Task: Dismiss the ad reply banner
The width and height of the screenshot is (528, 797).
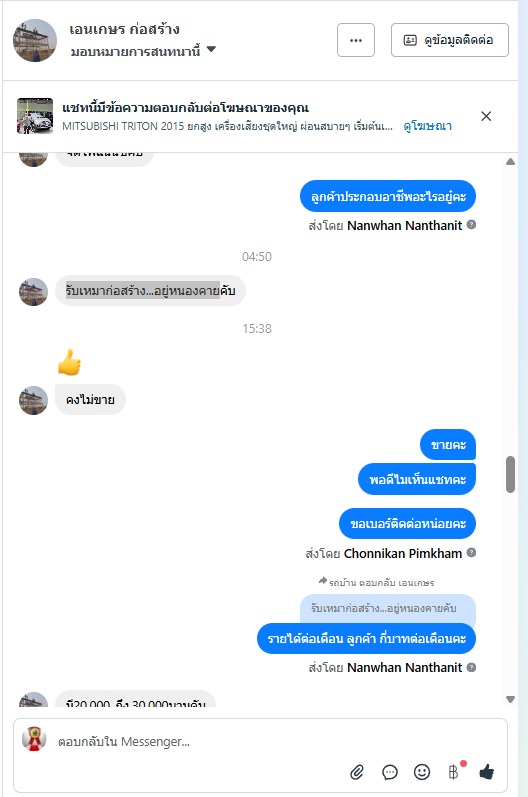Action: 486,116
